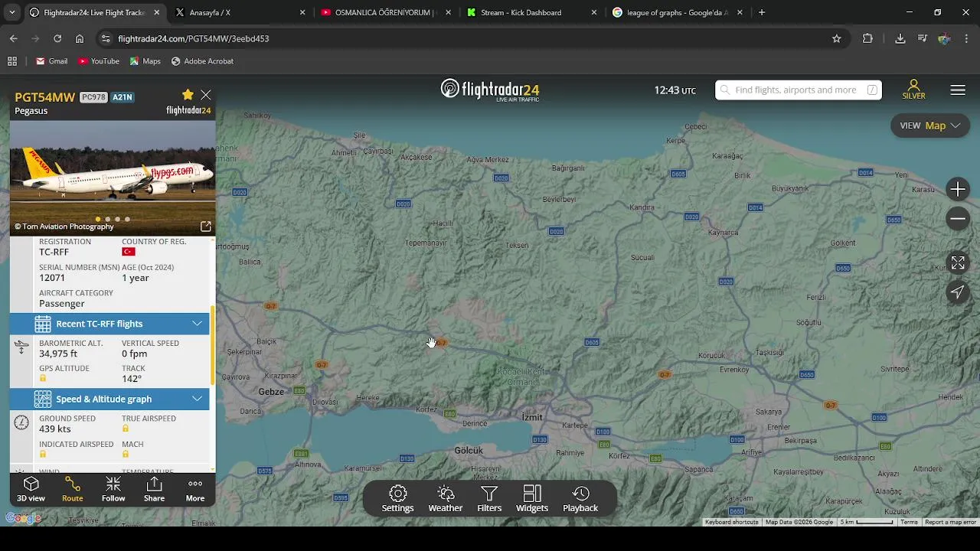
Task: Close the PGT54MW flight panel
Action: (206, 95)
